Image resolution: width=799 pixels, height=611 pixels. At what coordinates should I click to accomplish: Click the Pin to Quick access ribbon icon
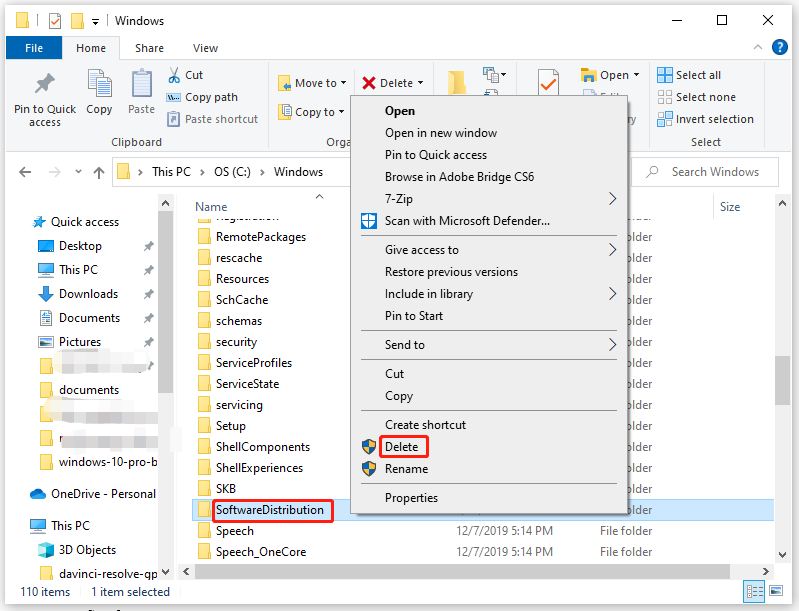coord(45,84)
